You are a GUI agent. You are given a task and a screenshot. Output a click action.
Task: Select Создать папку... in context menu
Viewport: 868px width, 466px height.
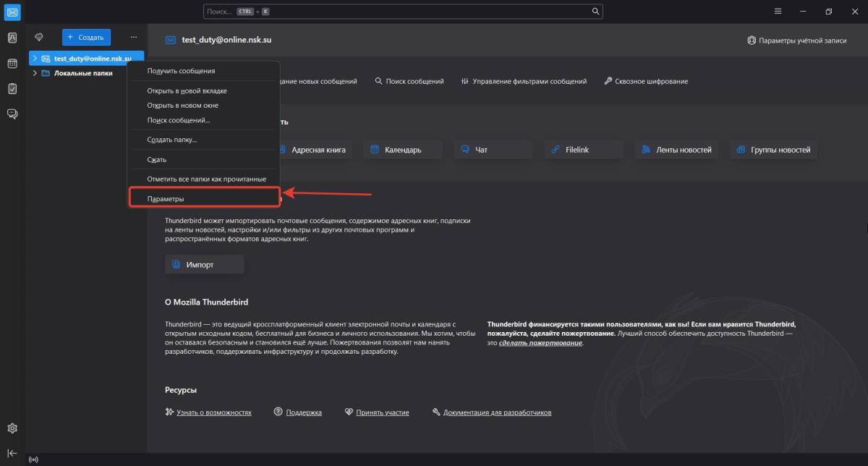click(172, 140)
